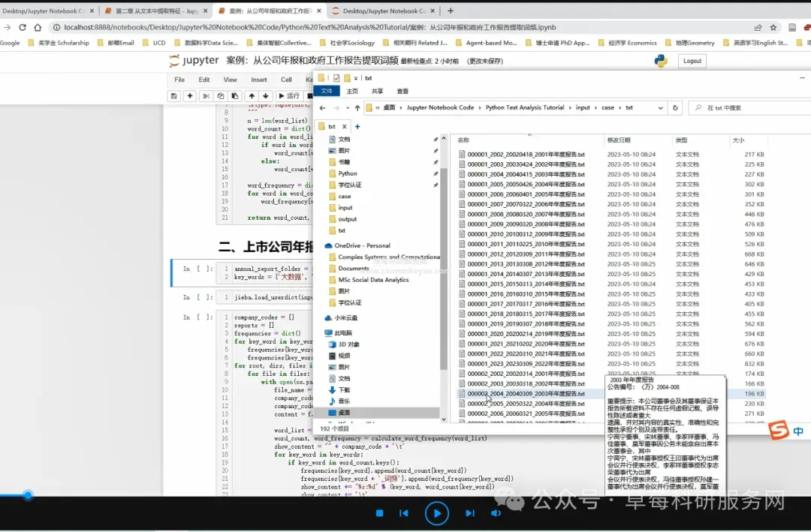
Task: Click the video progress slider handle
Action: [x=28, y=494]
